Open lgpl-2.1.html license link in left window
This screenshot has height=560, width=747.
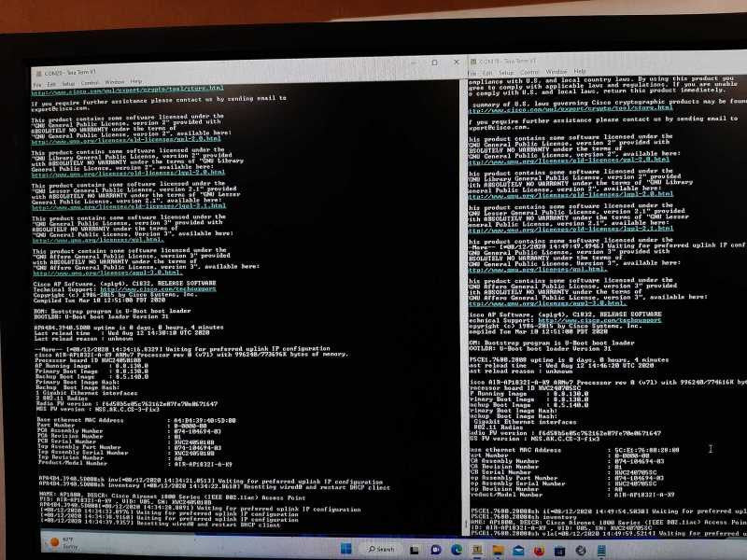(x=129, y=206)
